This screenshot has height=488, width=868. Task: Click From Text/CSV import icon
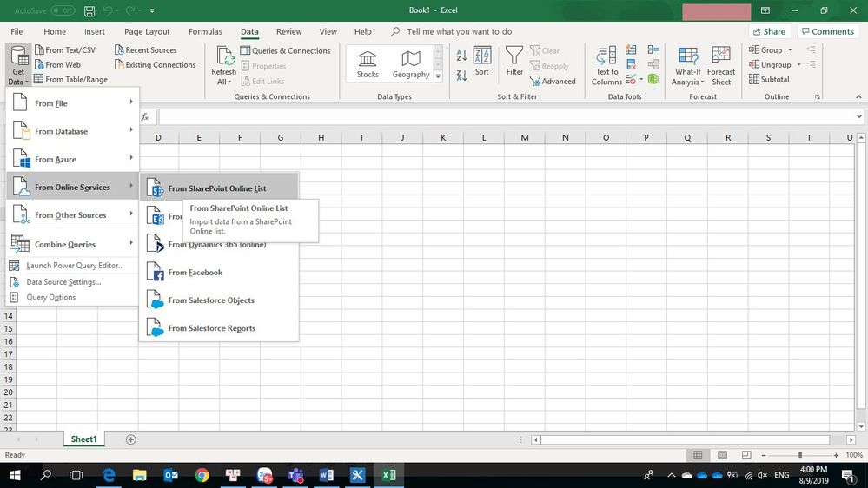tap(39, 49)
